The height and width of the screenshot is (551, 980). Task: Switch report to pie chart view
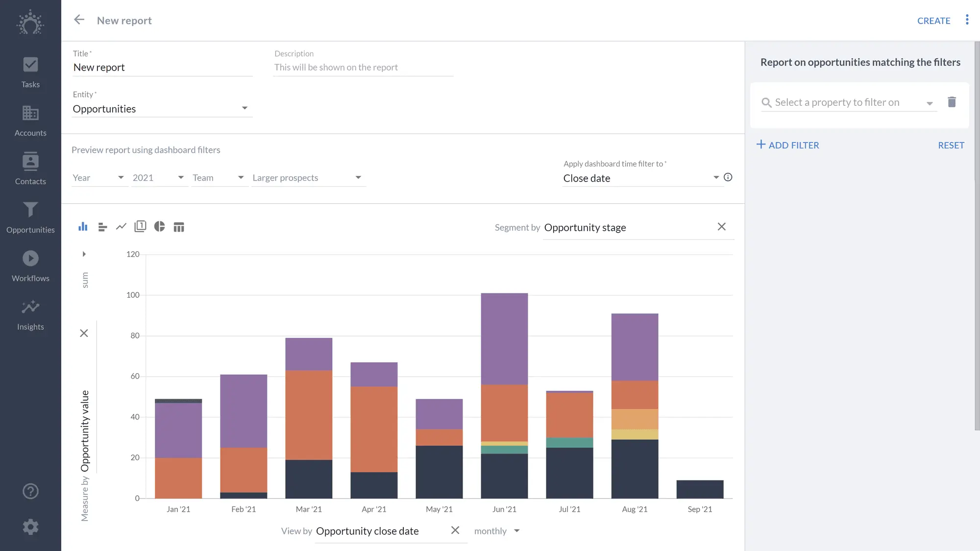point(160,226)
